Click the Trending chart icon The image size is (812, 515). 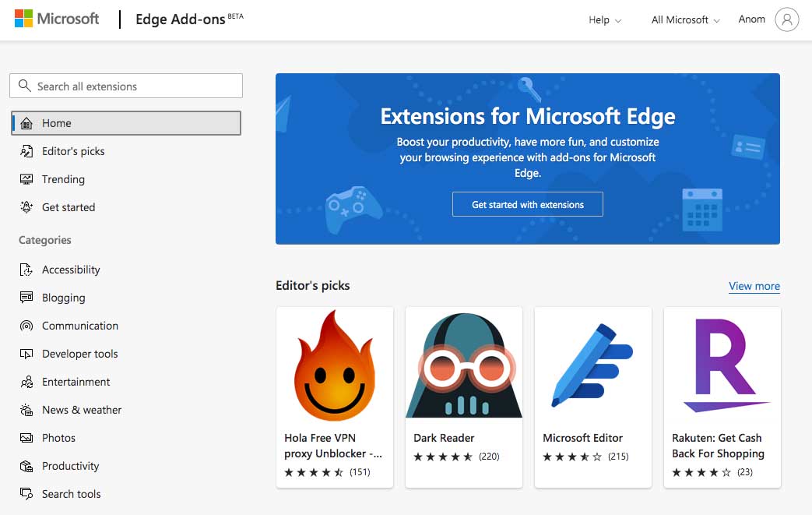click(x=26, y=179)
